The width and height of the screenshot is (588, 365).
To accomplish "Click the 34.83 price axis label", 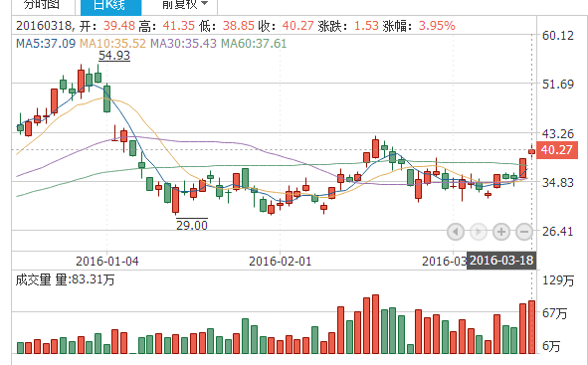I will click(558, 183).
